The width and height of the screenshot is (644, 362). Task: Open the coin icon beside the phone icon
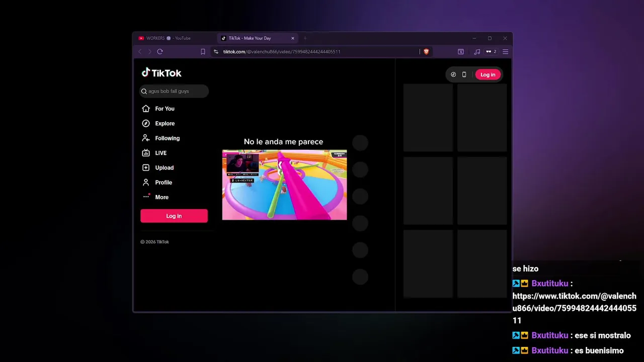pyautogui.click(x=453, y=74)
